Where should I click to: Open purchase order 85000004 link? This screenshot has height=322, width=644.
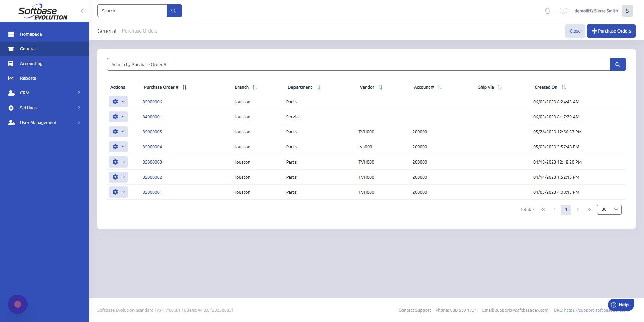tap(152, 147)
